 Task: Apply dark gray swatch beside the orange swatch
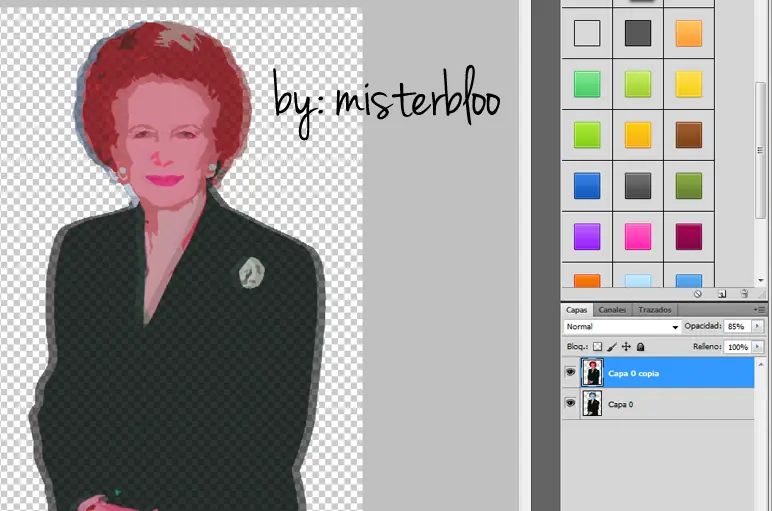tap(638, 33)
